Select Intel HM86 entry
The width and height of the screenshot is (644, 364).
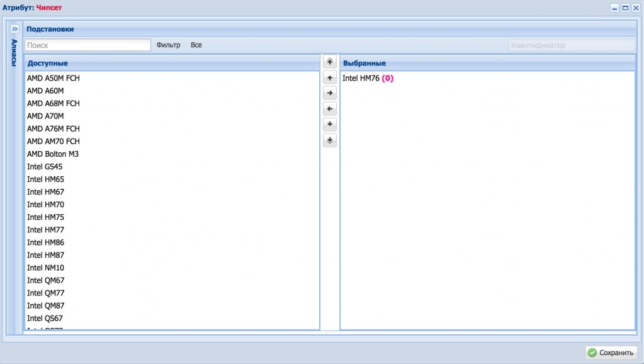coord(172,242)
